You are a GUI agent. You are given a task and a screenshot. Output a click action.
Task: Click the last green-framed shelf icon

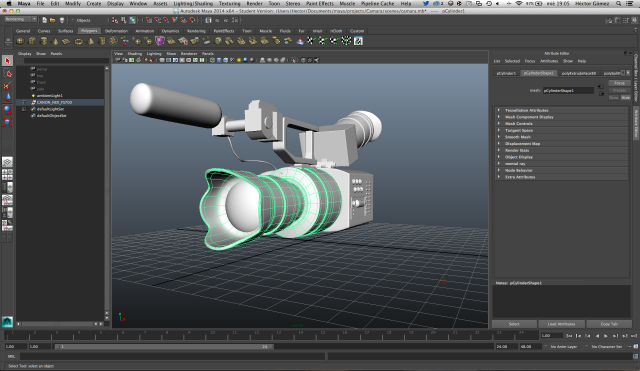point(358,41)
